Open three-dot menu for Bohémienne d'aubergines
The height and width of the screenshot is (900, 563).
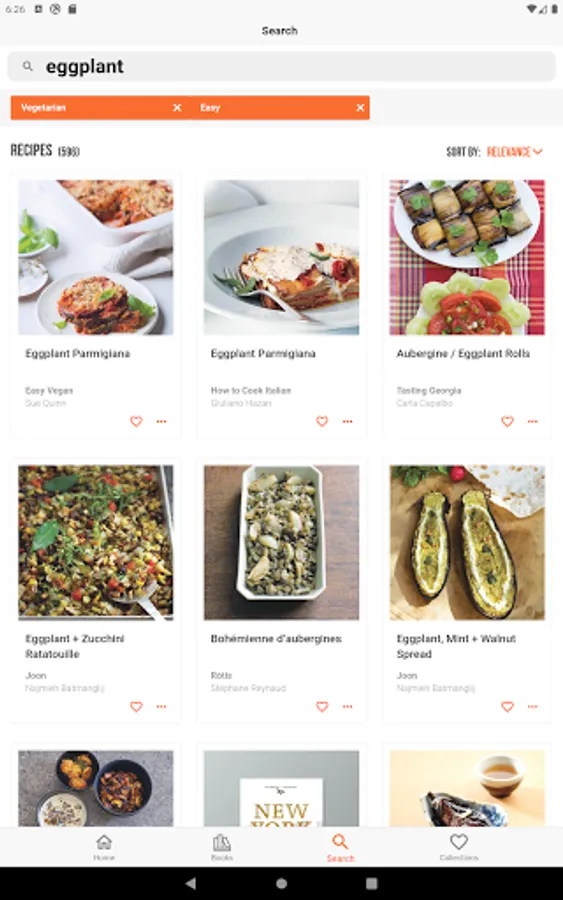tap(347, 707)
